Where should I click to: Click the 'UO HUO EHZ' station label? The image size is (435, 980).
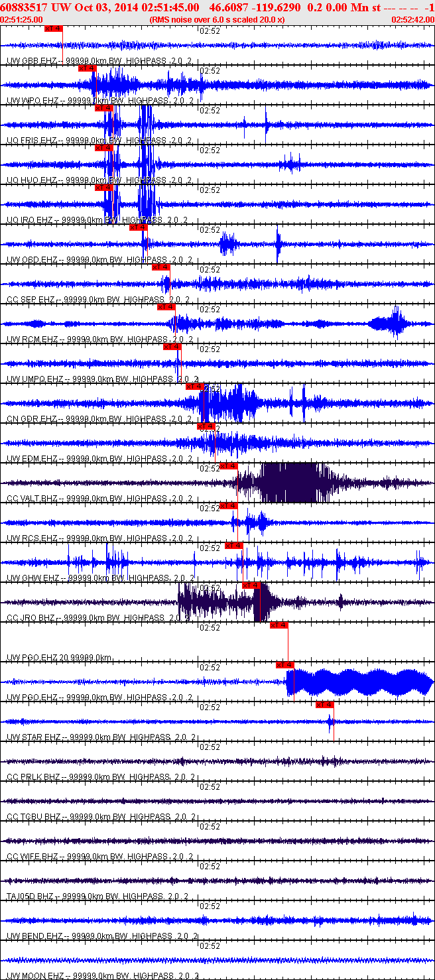point(32,180)
